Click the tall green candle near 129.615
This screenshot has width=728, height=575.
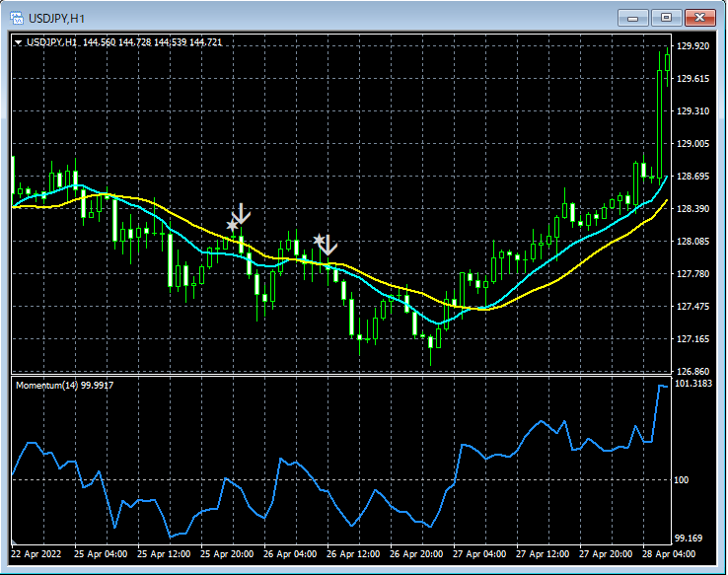(659, 124)
